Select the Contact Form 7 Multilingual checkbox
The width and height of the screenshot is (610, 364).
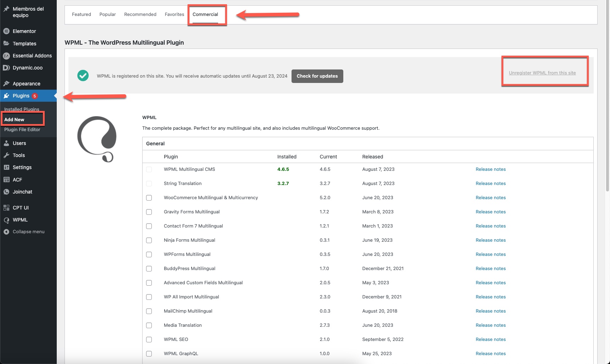click(x=149, y=226)
